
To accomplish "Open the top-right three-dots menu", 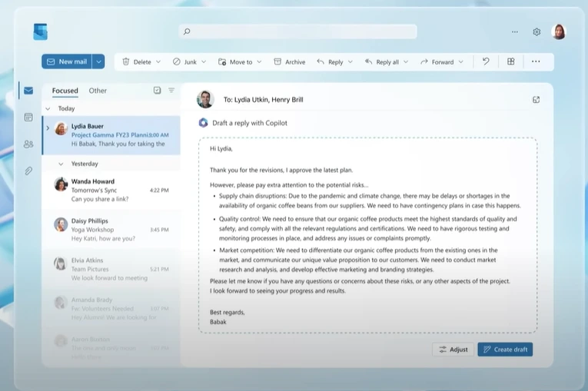I will [515, 31].
